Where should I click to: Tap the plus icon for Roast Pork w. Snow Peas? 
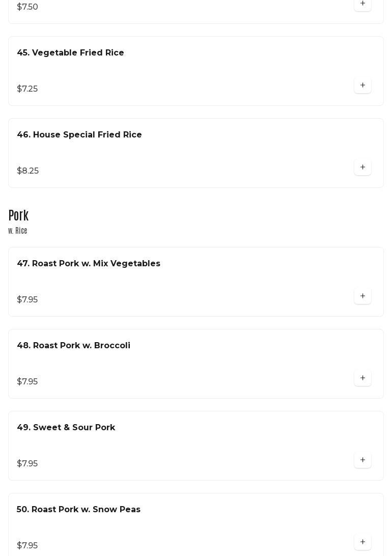point(362,542)
